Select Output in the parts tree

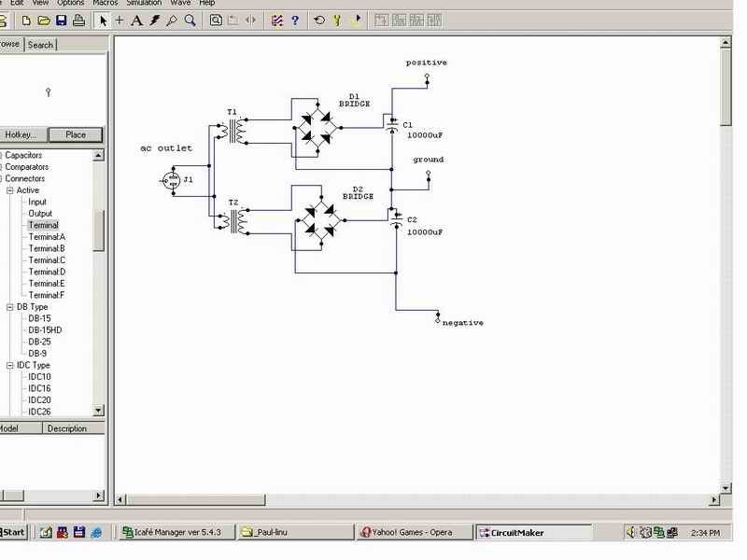pos(40,214)
